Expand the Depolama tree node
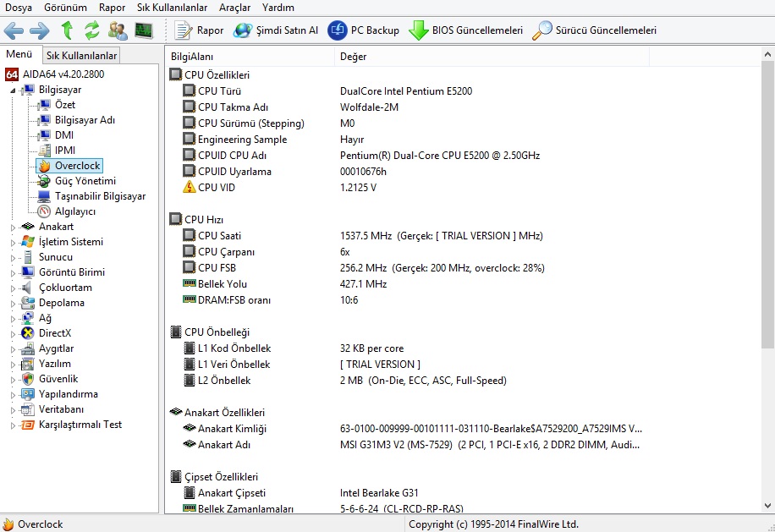775x532 pixels. (13, 304)
